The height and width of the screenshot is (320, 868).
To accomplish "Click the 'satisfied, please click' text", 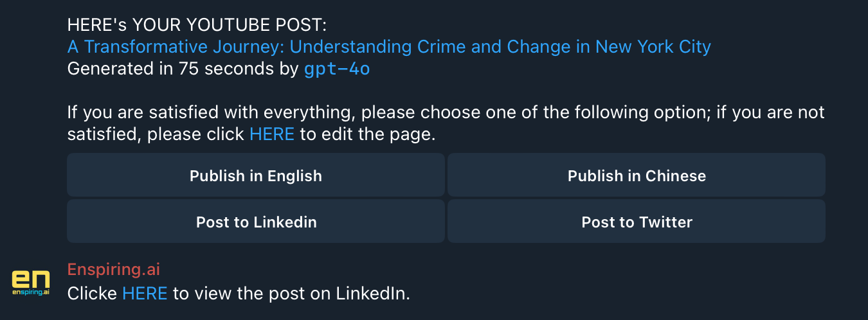I will pyautogui.click(x=156, y=134).
